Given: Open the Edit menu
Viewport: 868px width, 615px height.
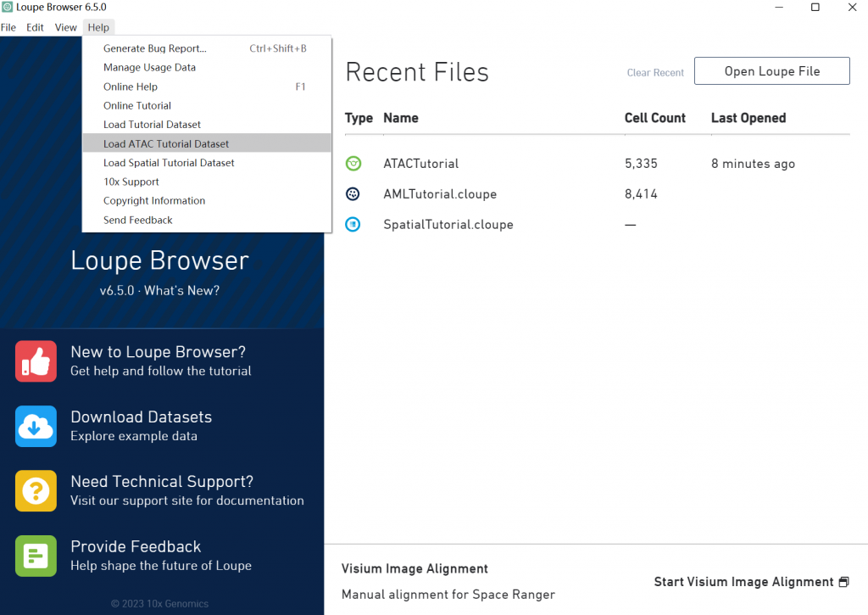Looking at the screenshot, I should click(35, 27).
